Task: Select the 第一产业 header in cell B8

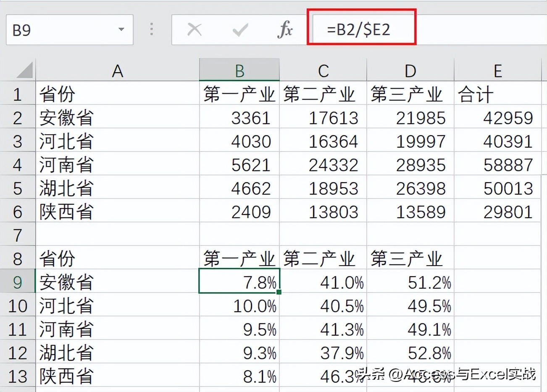Action: (x=239, y=259)
